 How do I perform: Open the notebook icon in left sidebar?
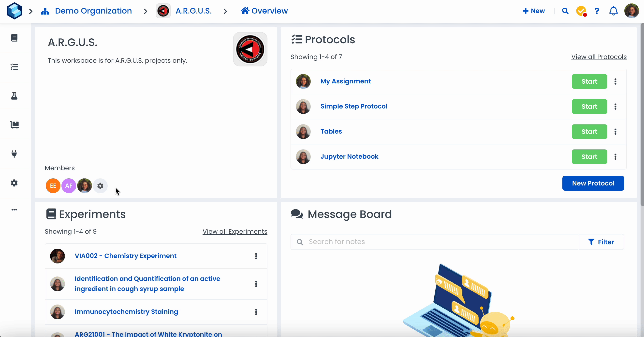(14, 38)
